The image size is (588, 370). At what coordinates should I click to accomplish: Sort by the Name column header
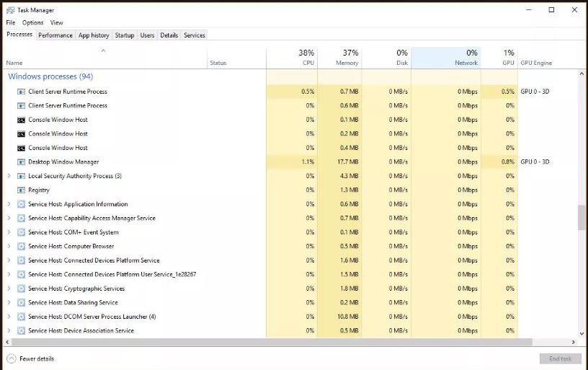coord(105,58)
